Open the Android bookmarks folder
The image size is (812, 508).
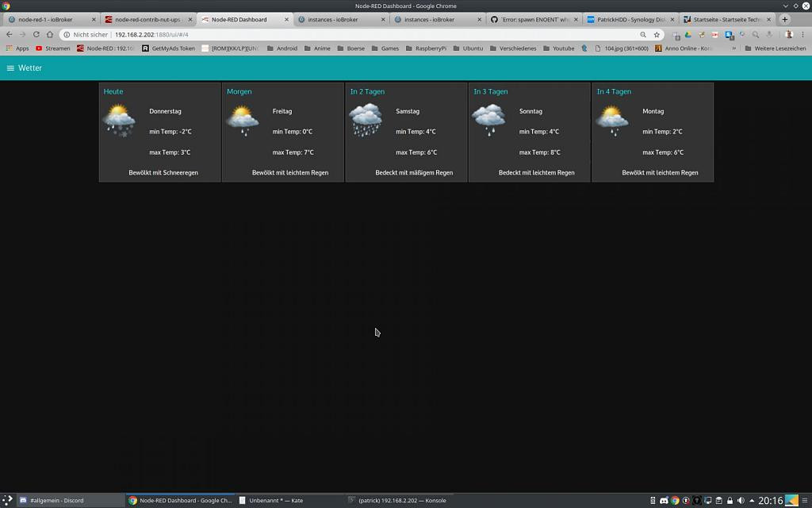pos(282,48)
